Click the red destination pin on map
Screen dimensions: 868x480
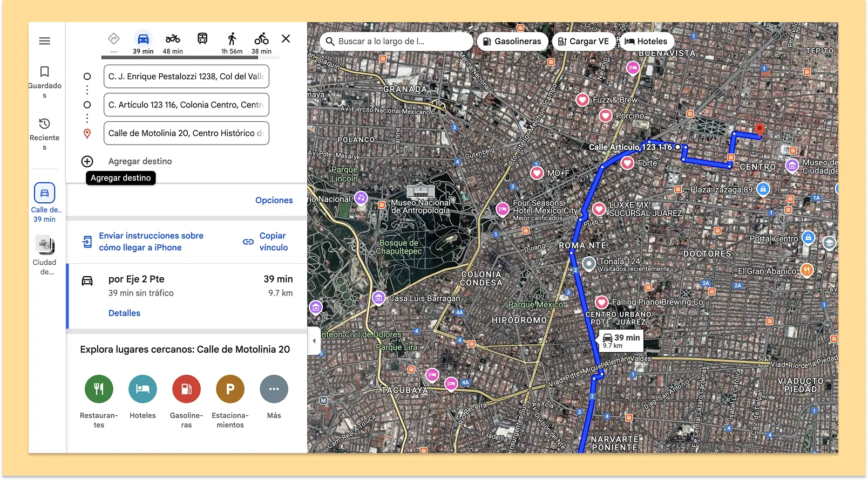click(x=760, y=129)
